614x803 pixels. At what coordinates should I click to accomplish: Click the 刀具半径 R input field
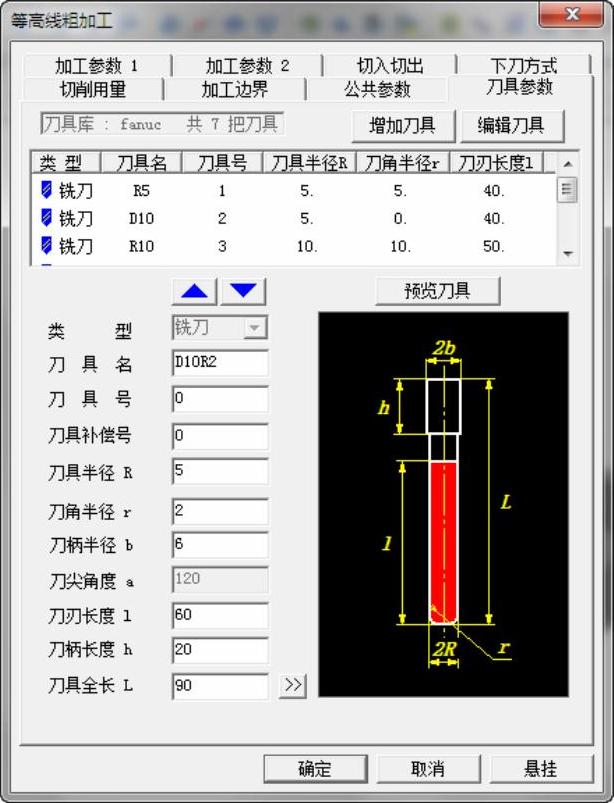(x=220, y=471)
